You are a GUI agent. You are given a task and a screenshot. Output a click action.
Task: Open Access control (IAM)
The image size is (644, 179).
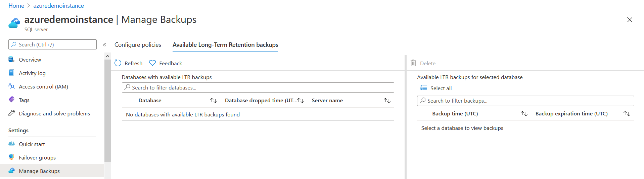tap(43, 87)
